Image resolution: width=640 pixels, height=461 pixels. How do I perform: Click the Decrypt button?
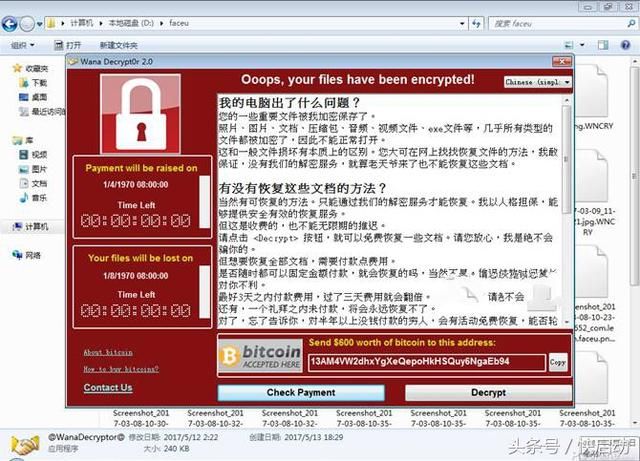[x=488, y=393]
